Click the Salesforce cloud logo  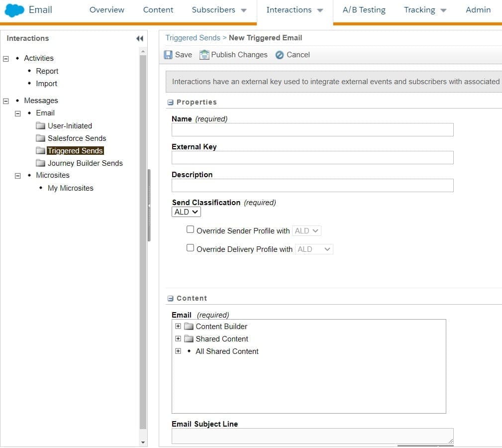pyautogui.click(x=14, y=10)
